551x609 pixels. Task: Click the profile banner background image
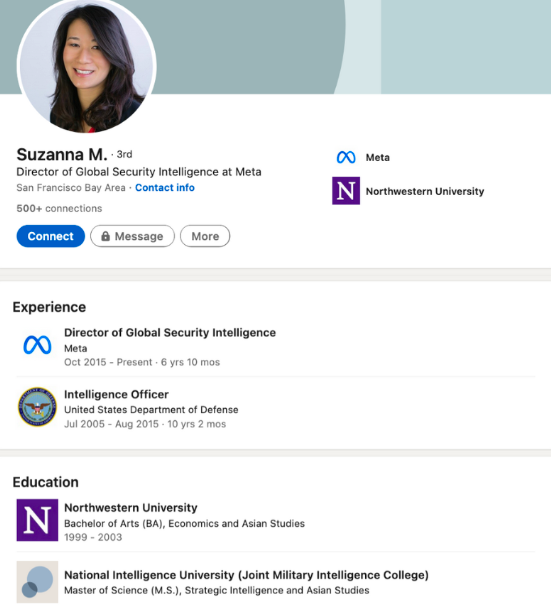point(349,47)
